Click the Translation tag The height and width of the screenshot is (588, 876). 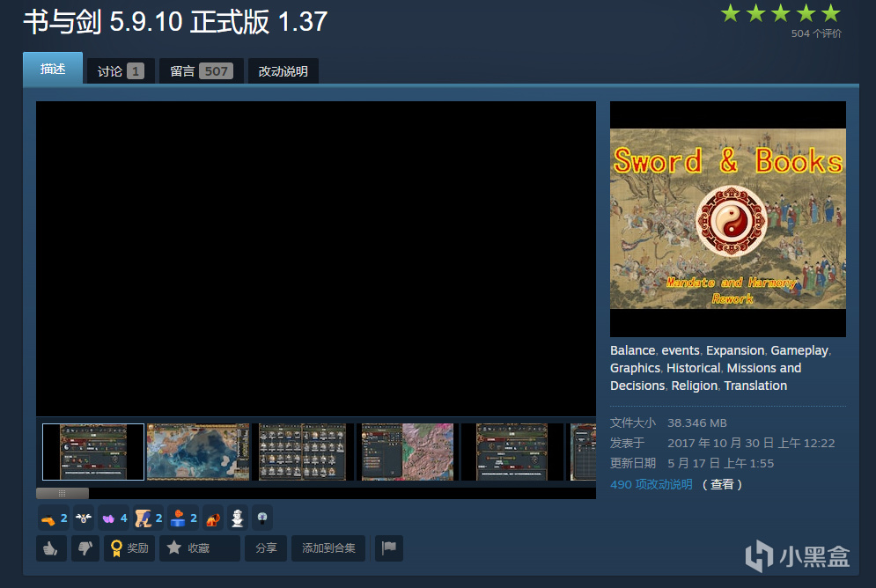click(756, 386)
